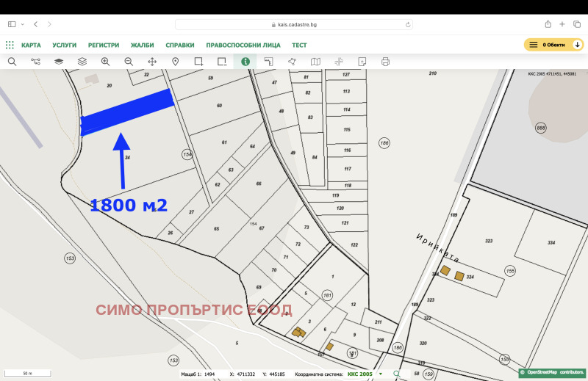Expand the sidebar dropdown chevron in browser
This screenshot has height=381, width=588.
pos(21,24)
